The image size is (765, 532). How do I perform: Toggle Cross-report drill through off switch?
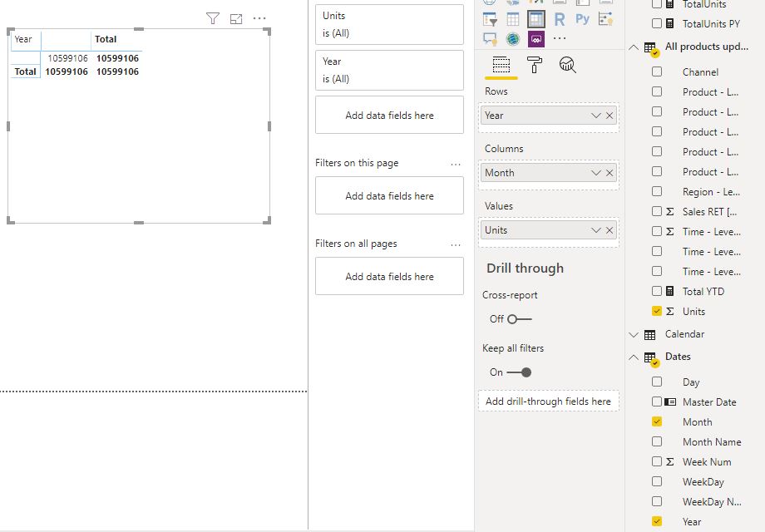coord(519,319)
